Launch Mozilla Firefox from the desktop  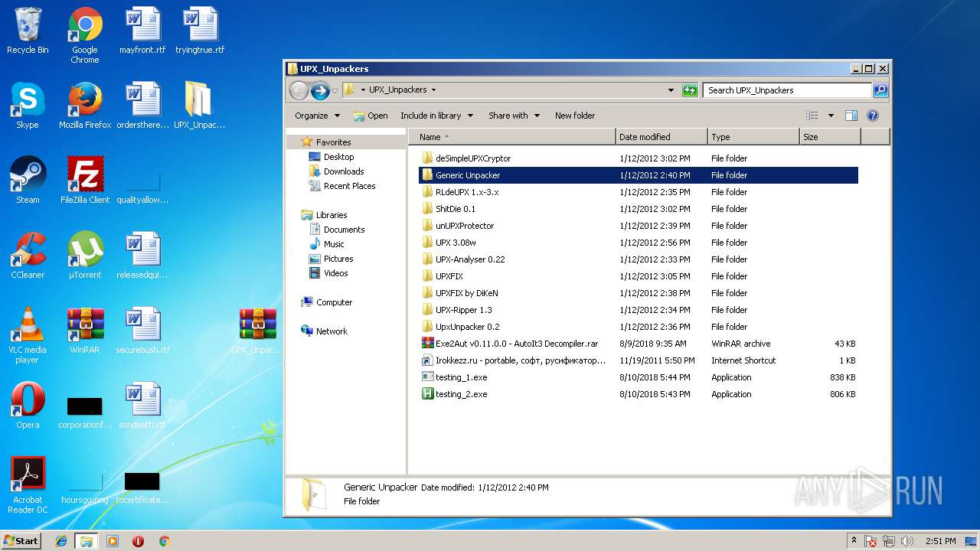[85, 106]
